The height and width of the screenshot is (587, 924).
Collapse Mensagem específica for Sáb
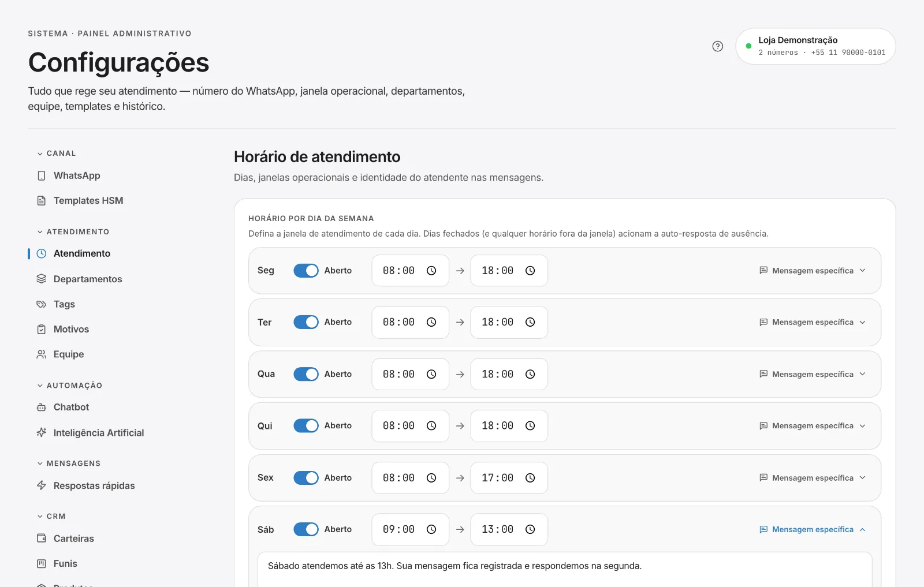click(813, 529)
